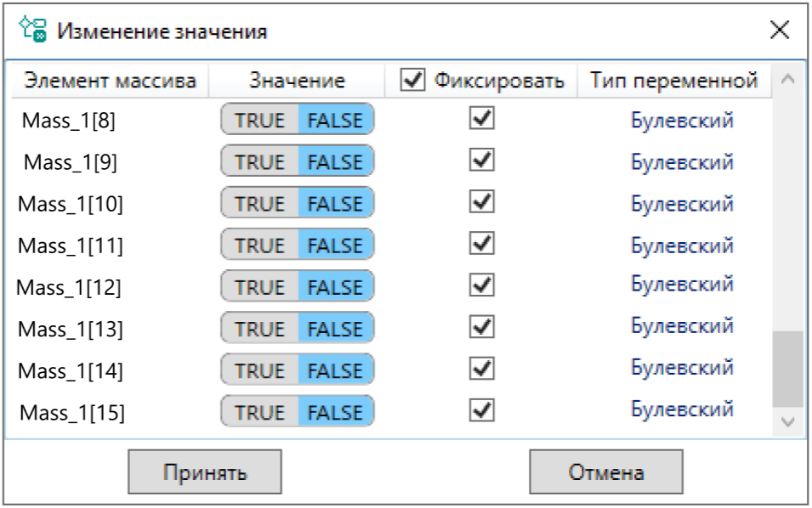Click the vertical scrollbar thumb
The width and height of the screenshot is (812, 508).
[786, 368]
